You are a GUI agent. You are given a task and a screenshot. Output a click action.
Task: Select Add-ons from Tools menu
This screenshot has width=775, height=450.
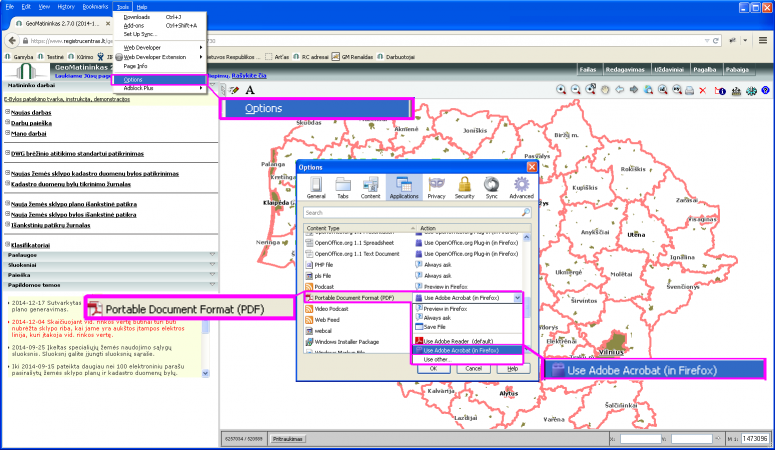[159, 26]
